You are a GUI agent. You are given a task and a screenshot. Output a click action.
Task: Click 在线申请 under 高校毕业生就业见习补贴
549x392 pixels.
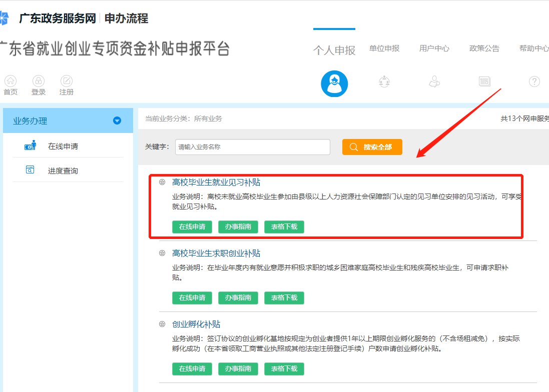[192, 226]
